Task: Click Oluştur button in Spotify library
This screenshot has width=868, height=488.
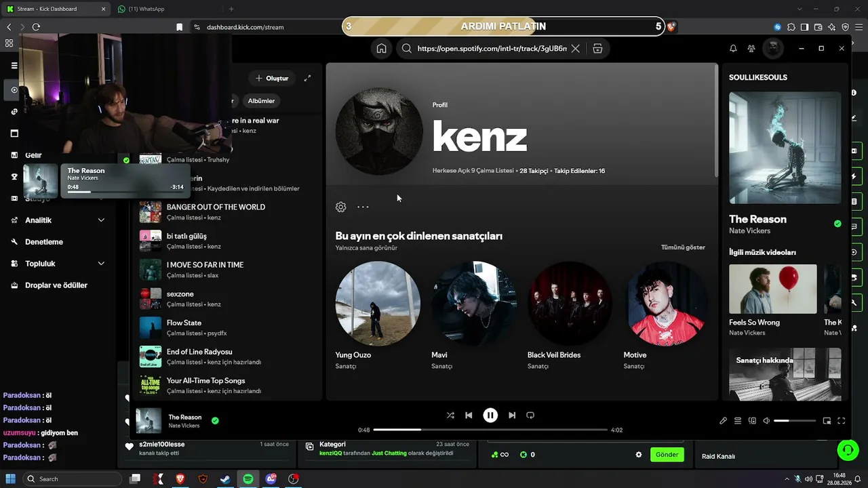Action: tap(271, 78)
